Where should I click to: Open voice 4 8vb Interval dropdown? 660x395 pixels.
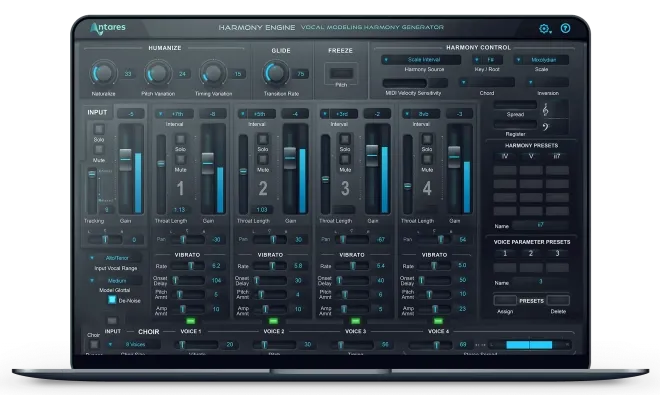click(x=420, y=114)
